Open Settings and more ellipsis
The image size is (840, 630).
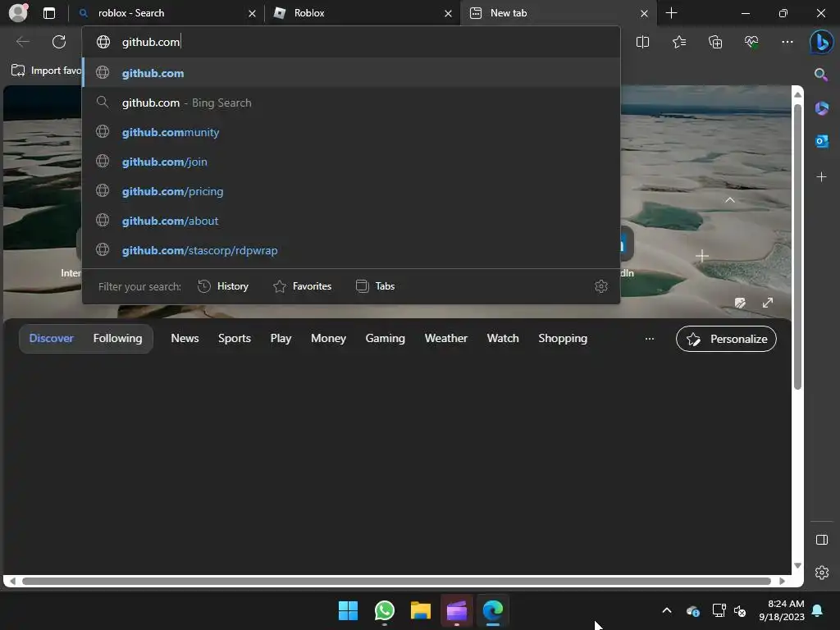[x=787, y=42]
